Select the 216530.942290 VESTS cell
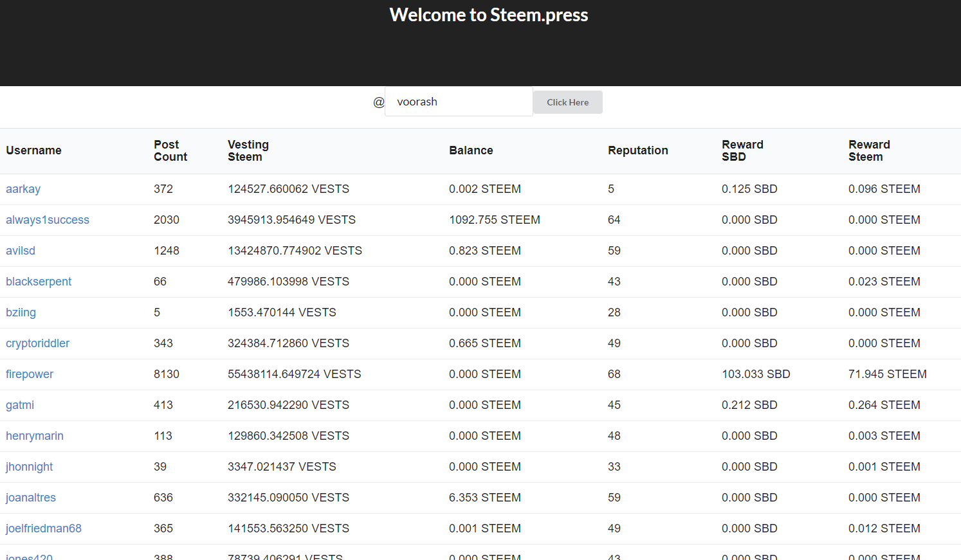This screenshot has width=961, height=560. (288, 405)
